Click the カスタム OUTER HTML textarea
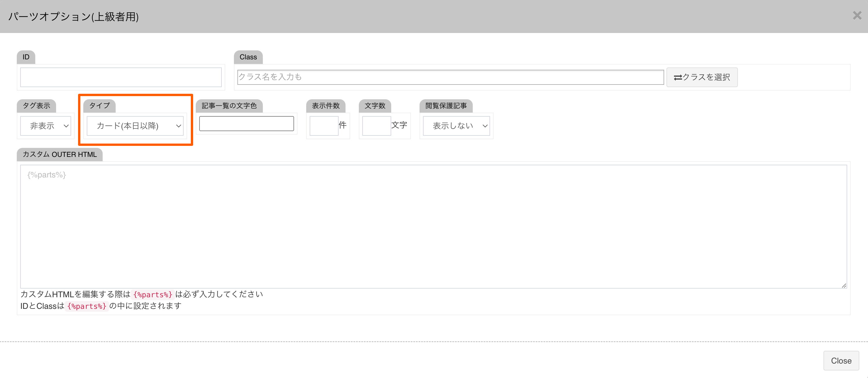The image size is (868, 378). point(433,226)
